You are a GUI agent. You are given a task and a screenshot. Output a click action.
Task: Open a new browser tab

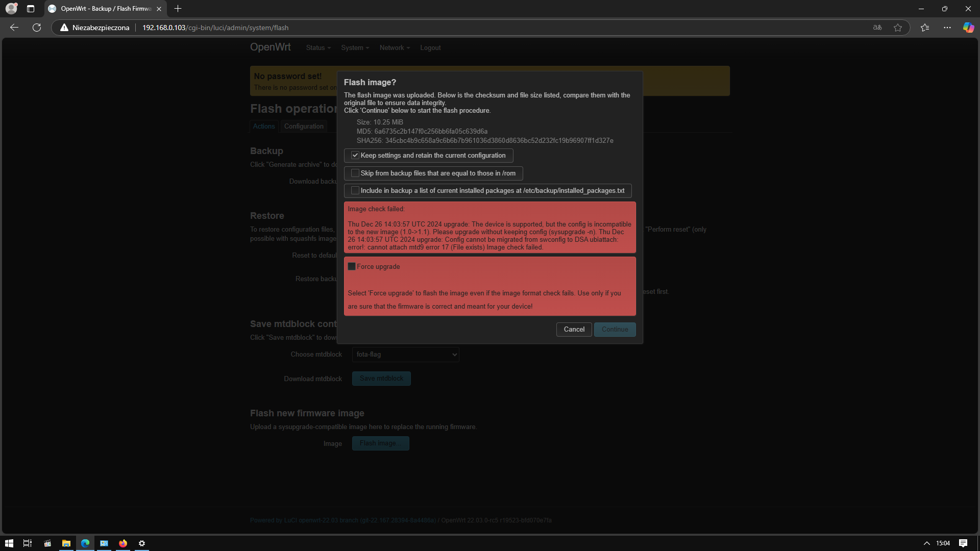click(x=178, y=9)
